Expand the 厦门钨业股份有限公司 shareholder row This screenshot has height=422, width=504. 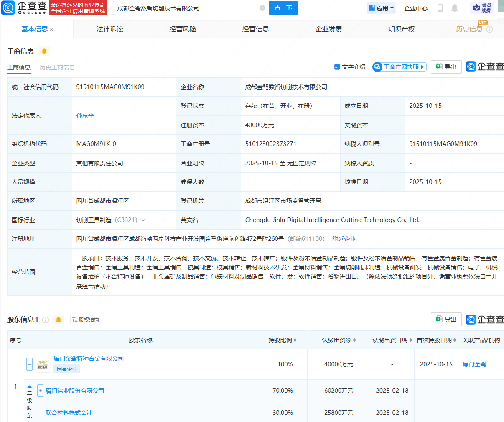pos(41,391)
